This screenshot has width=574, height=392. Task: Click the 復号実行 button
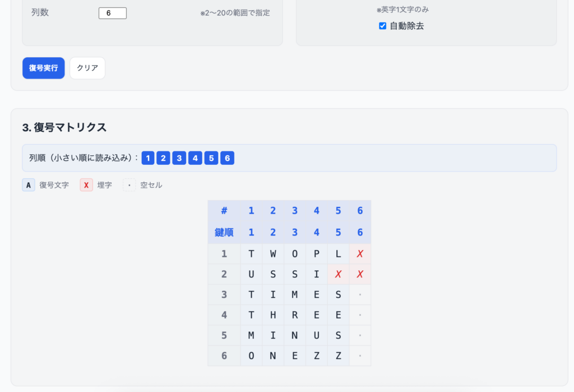coord(44,68)
